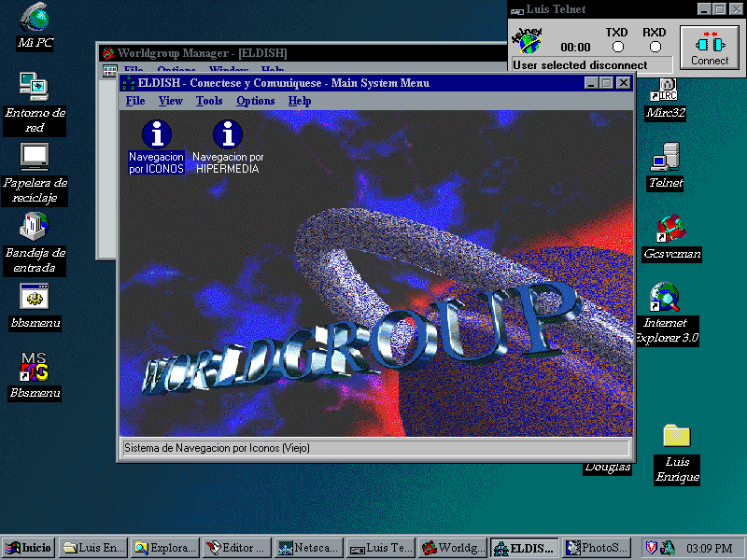This screenshot has width=747, height=560.
Task: Open Navegacion por ICONOS item
Action: pos(156,147)
